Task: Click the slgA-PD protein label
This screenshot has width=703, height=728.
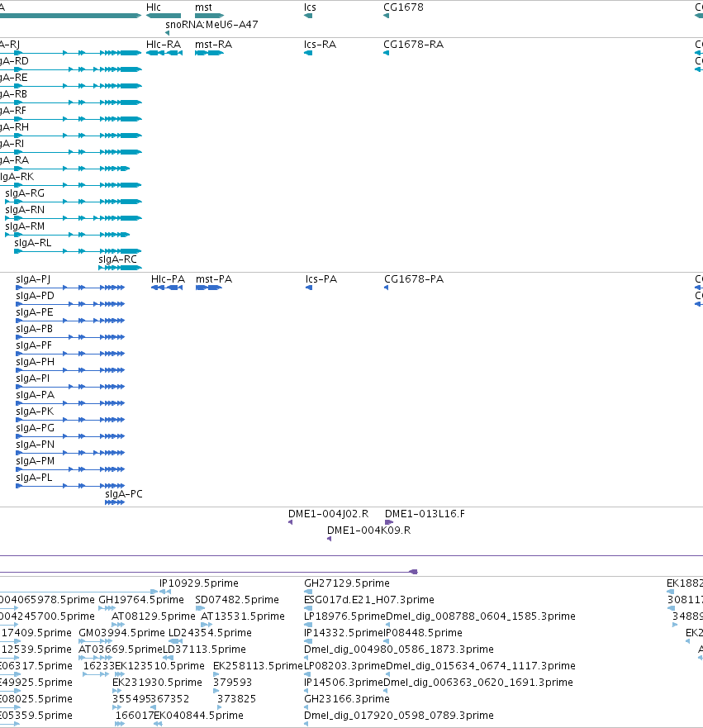Action: 35,296
